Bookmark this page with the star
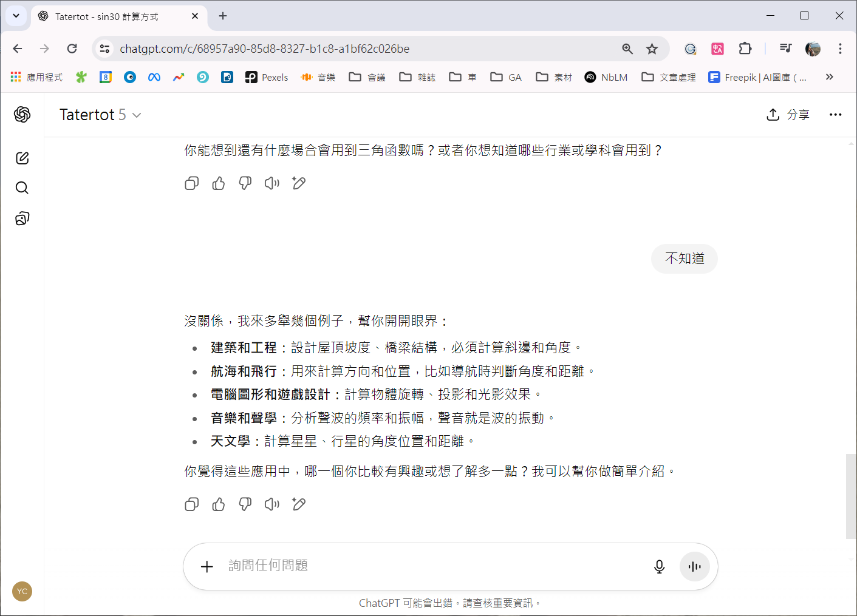The height and width of the screenshot is (616, 857). [652, 49]
